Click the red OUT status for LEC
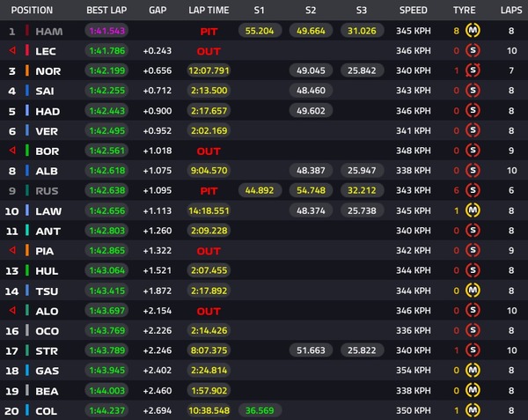The width and height of the screenshot is (528, 420). coord(209,51)
